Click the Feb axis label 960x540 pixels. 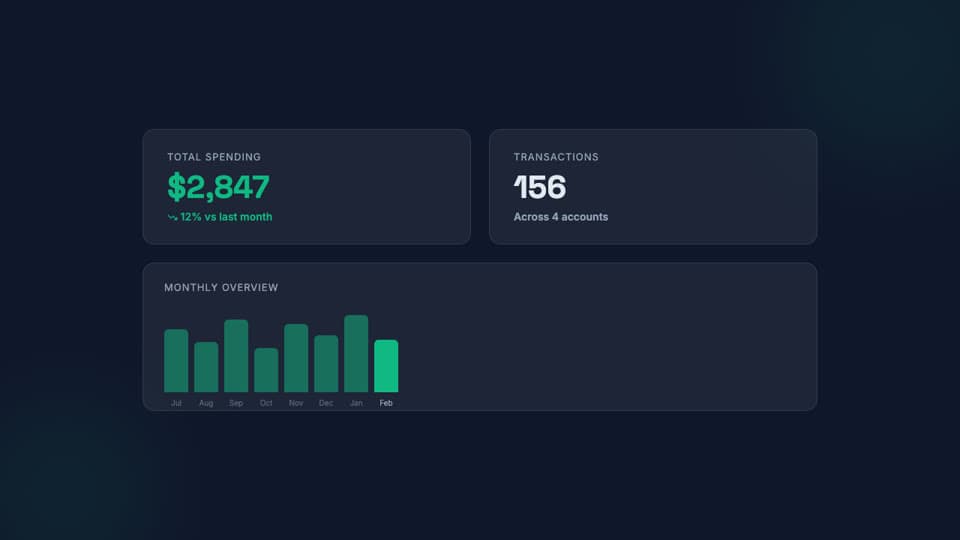(x=386, y=403)
